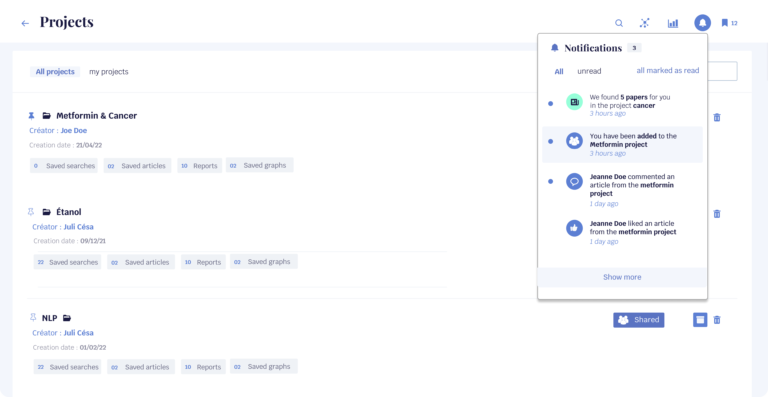Pin the NLP project

(33, 318)
